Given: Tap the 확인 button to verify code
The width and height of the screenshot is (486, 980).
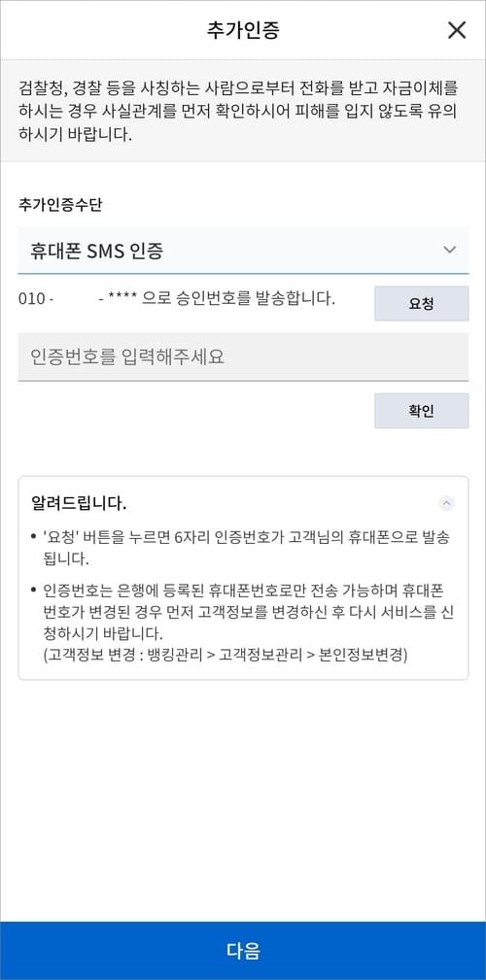Looking at the screenshot, I should pos(422,411).
